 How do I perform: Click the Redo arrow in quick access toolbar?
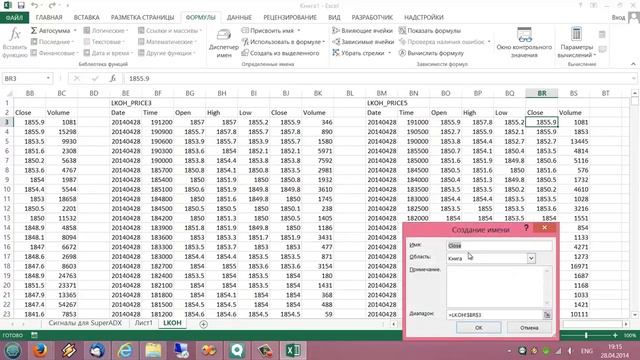(x=52, y=5)
